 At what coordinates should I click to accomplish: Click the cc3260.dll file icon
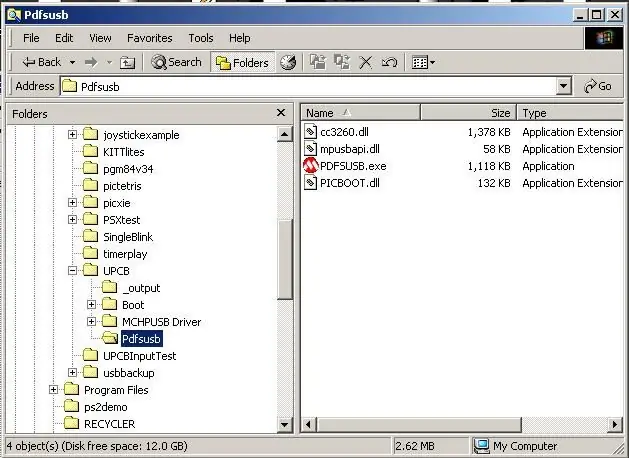(310, 132)
